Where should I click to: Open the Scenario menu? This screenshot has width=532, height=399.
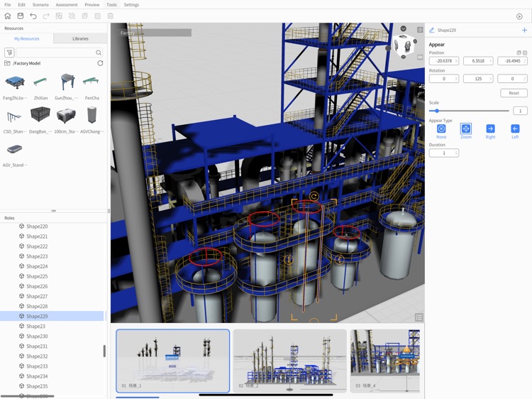coord(40,5)
